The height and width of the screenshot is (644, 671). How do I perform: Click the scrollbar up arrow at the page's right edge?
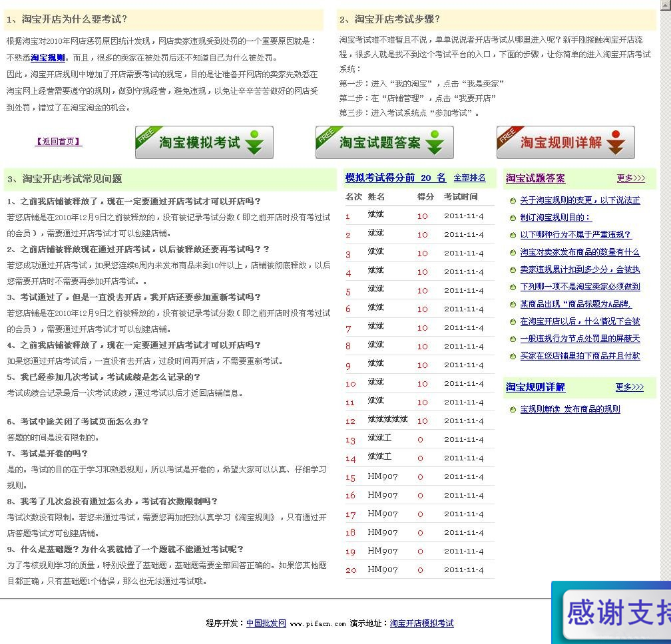pos(666,4)
